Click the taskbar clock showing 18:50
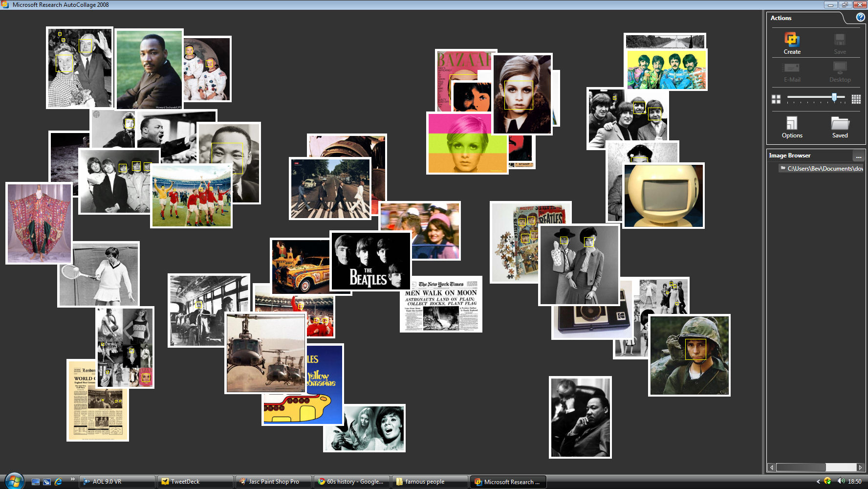The width and height of the screenshot is (868, 489). pyautogui.click(x=854, y=482)
